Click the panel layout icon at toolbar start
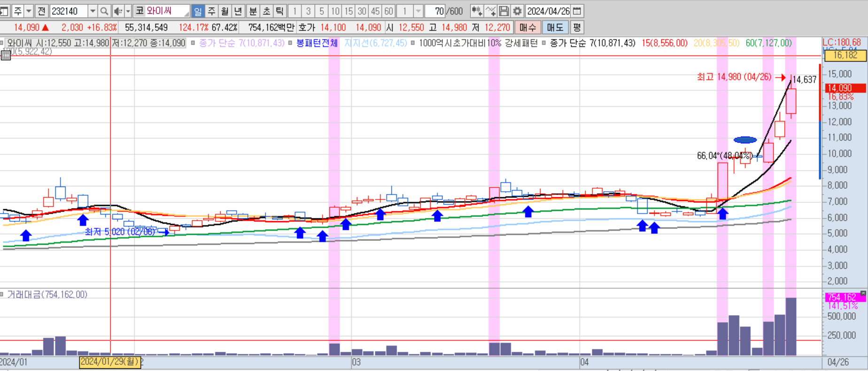The height and width of the screenshot is (371, 868). pyautogui.click(x=4, y=11)
